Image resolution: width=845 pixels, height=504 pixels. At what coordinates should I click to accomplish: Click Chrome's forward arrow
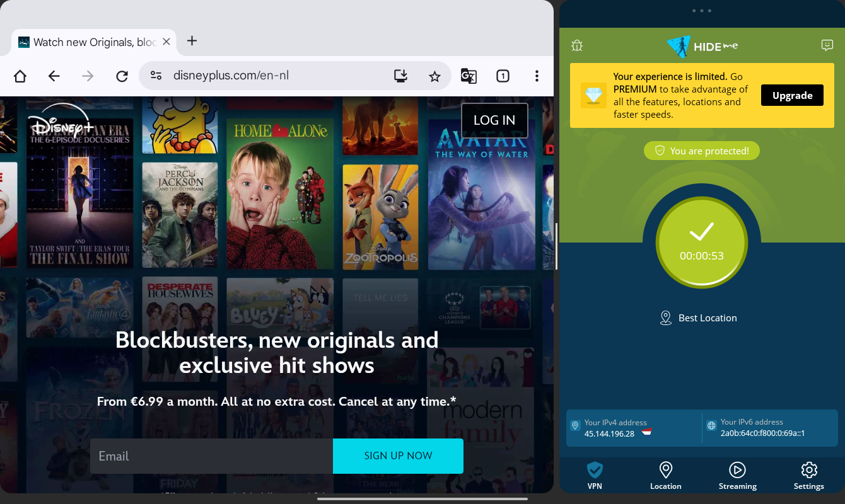[88, 76]
